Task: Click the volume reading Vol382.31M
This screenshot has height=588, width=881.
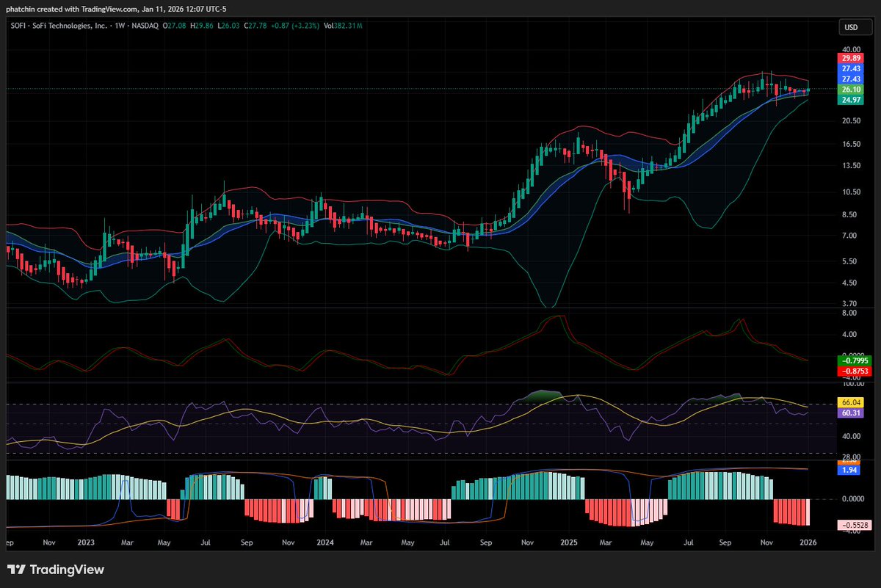Action: click(x=344, y=26)
